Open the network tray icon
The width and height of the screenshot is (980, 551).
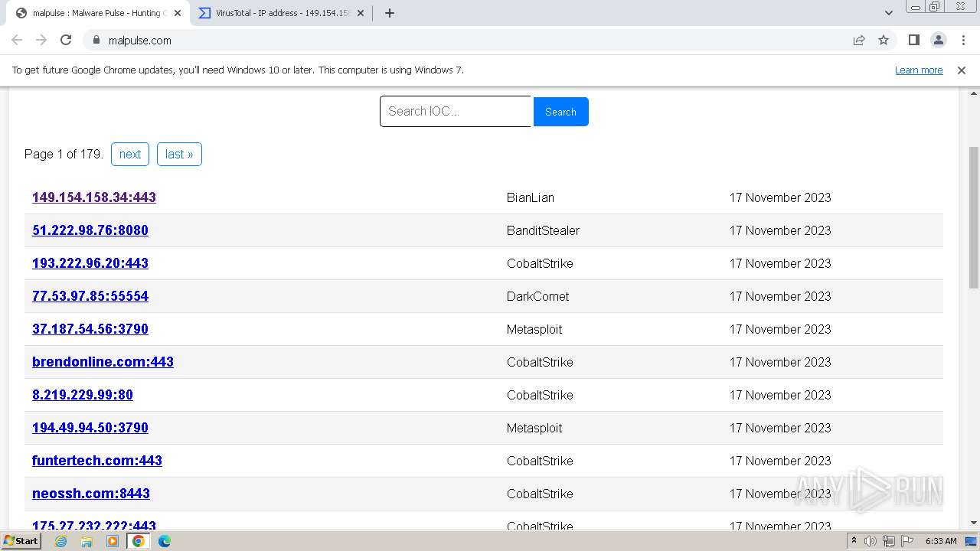[889, 541]
